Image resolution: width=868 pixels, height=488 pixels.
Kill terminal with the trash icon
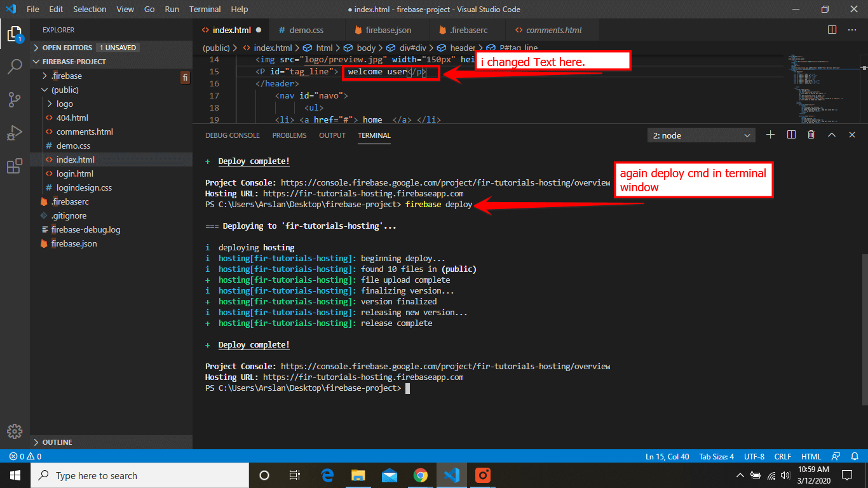tap(811, 135)
